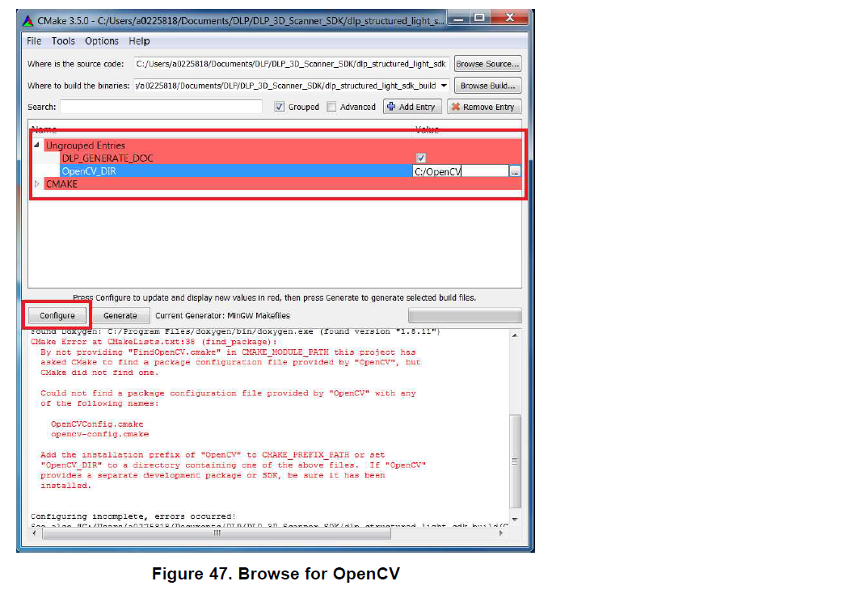Click the Browse Build button
Viewport: 868px width, 615px height.
[487, 86]
